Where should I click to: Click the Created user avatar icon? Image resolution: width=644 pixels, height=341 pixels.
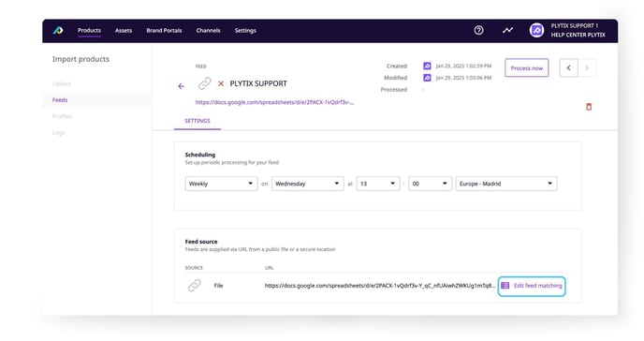pyautogui.click(x=427, y=66)
